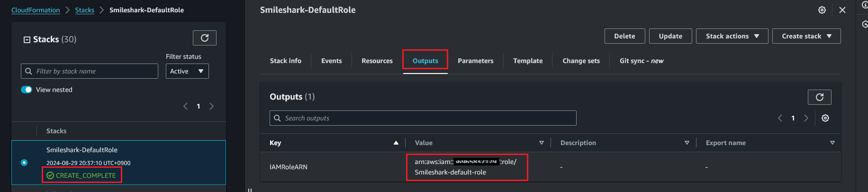Toggle the View nested switch
Screen dimensions: 868x192
pyautogui.click(x=27, y=90)
